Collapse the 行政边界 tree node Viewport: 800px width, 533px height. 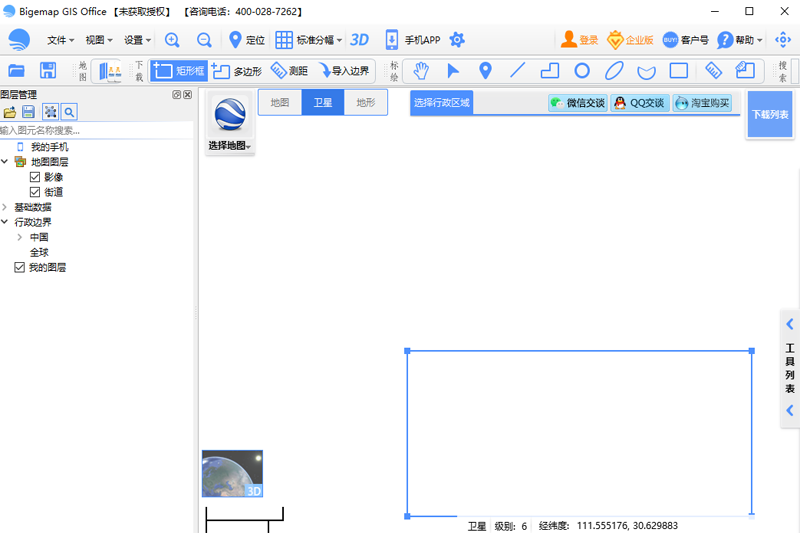[x=5, y=222]
